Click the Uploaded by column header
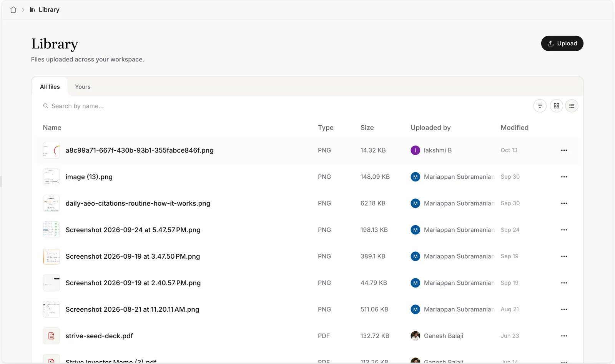The height and width of the screenshot is (364, 615). tap(430, 128)
